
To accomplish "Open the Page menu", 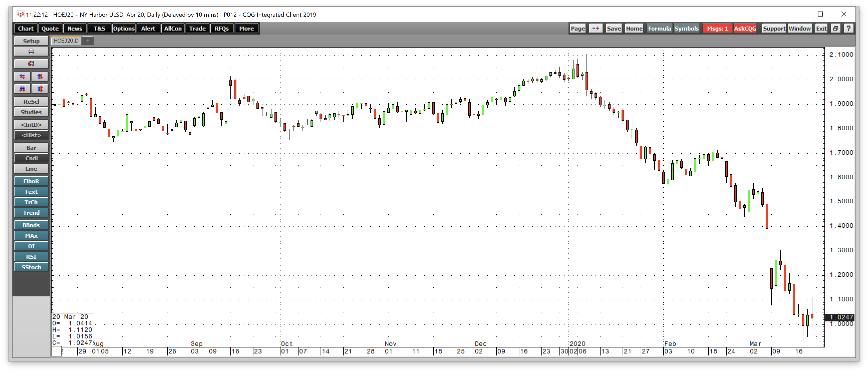I will [577, 28].
